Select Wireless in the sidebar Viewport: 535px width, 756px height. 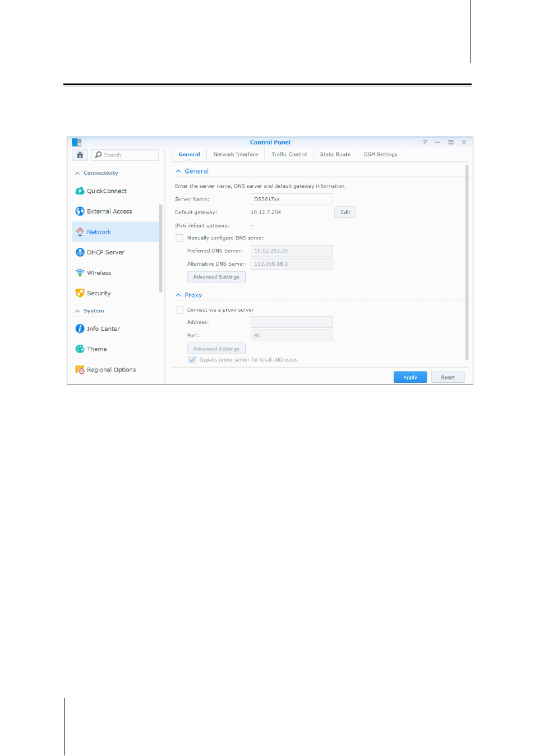(116, 273)
